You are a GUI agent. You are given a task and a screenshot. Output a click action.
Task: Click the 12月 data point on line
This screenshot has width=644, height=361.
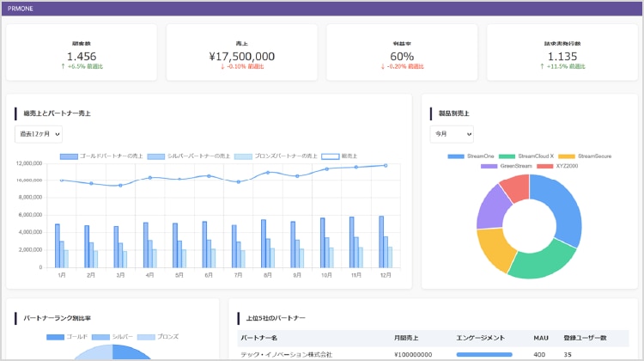pos(386,165)
